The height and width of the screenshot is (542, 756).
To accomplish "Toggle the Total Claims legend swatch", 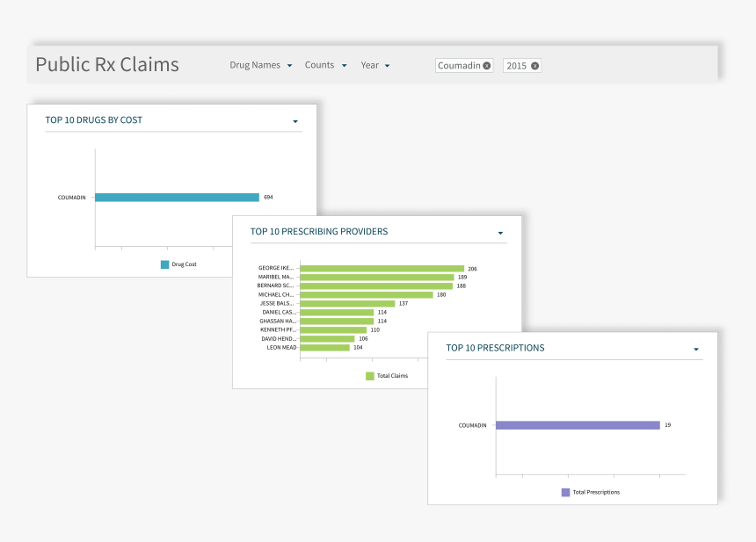I will [370, 376].
